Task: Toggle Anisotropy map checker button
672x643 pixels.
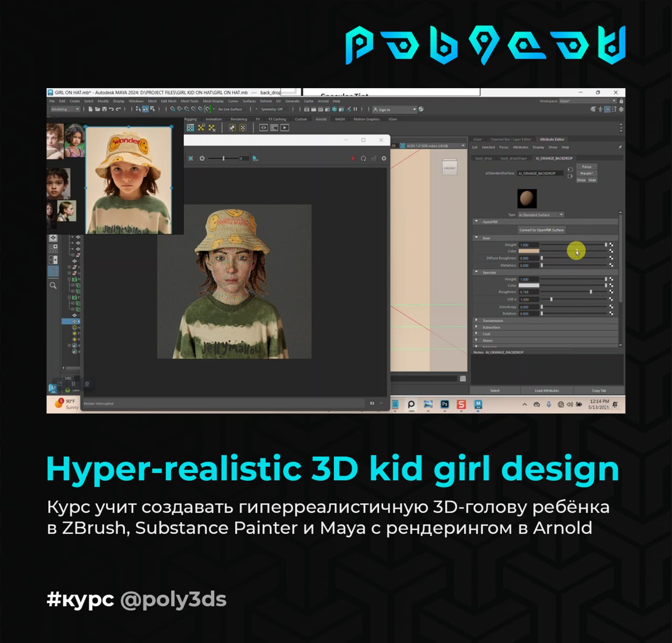Action: 611,307
